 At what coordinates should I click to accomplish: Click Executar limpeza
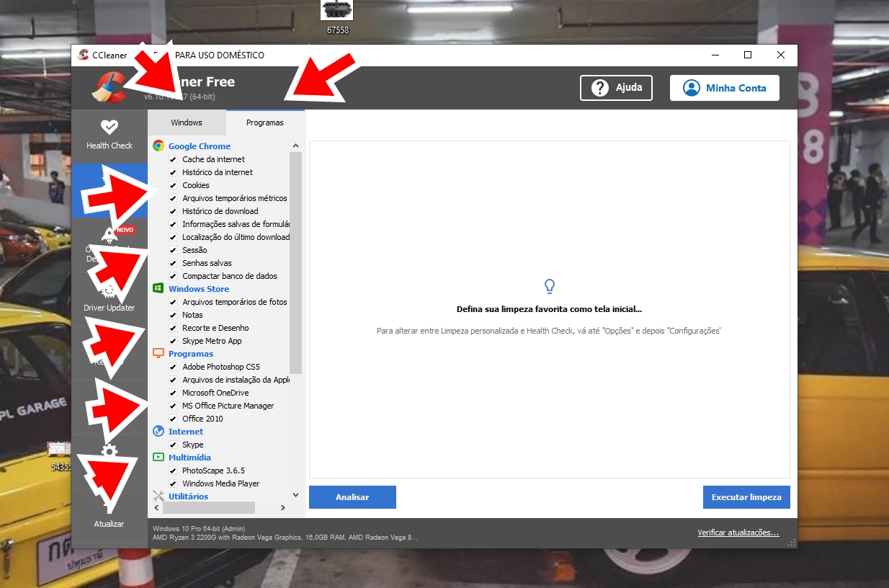click(746, 497)
